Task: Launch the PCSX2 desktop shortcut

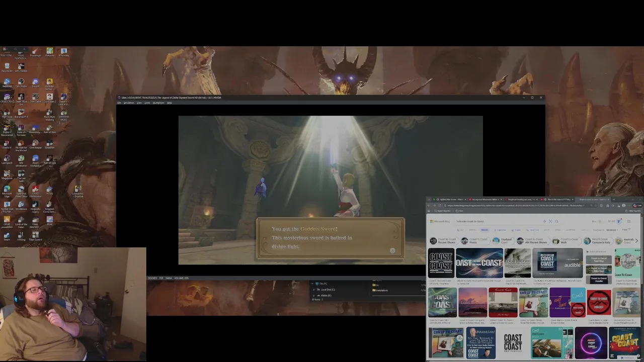Action: click(50, 191)
